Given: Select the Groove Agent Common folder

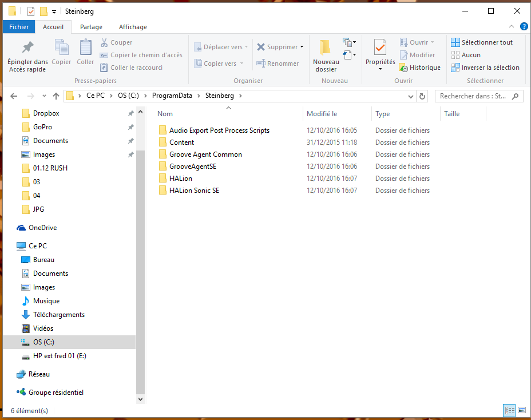Looking at the screenshot, I should [x=205, y=154].
